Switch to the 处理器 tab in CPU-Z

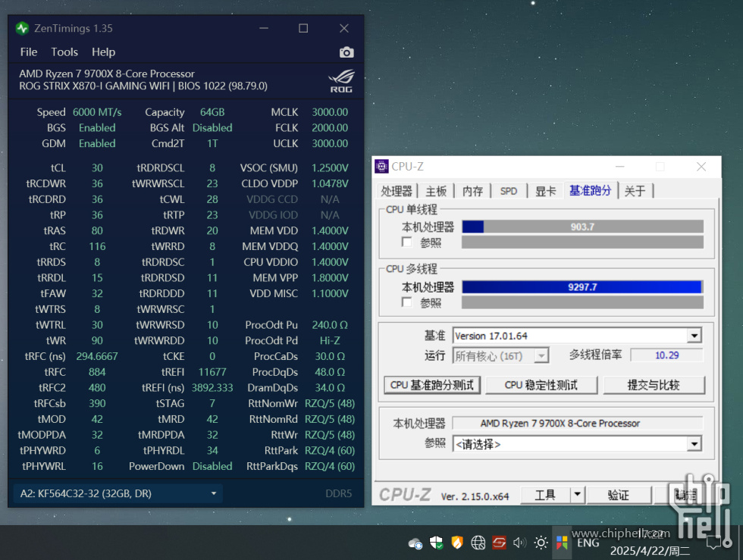click(x=397, y=191)
